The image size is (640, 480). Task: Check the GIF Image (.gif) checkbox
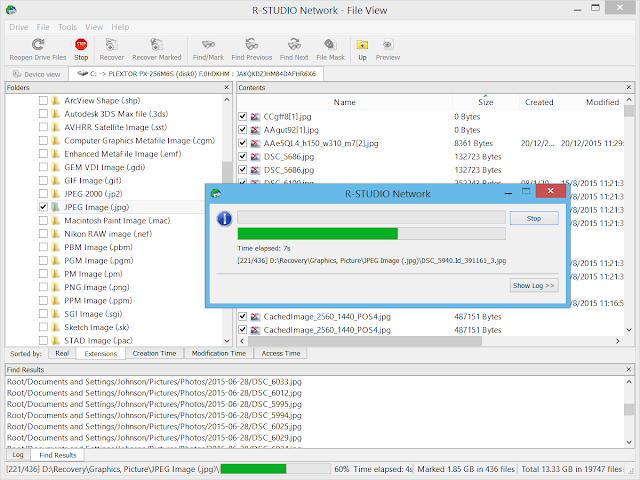pyautogui.click(x=43, y=180)
